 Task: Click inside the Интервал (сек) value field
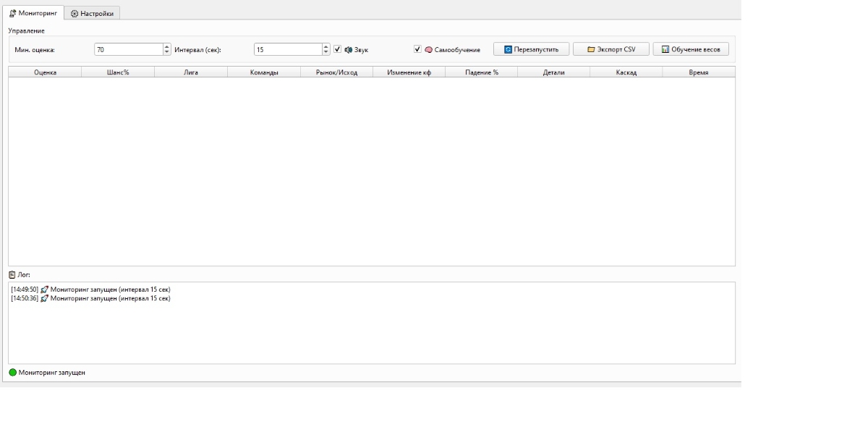[x=287, y=49]
